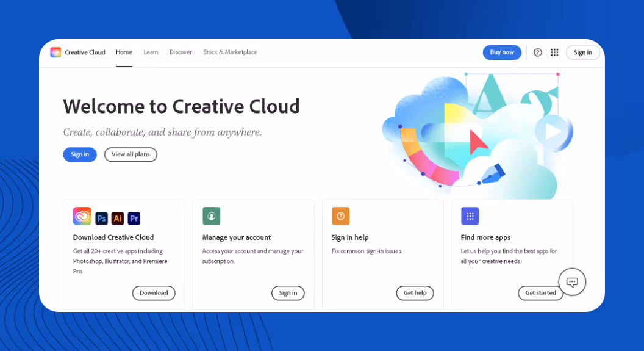This screenshot has width=644, height=351.
Task: Click the Sign in help card title
Action: (350, 237)
